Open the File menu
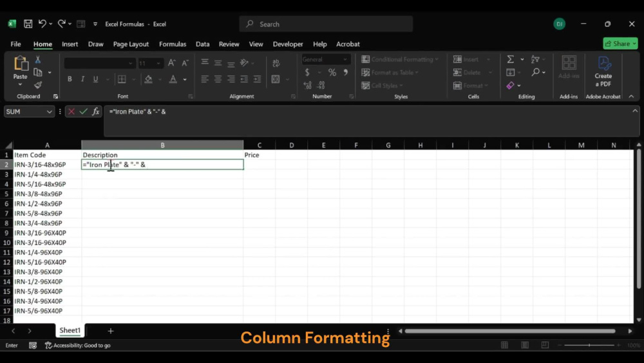Screen dimensions: 644x363 (x=15, y=44)
